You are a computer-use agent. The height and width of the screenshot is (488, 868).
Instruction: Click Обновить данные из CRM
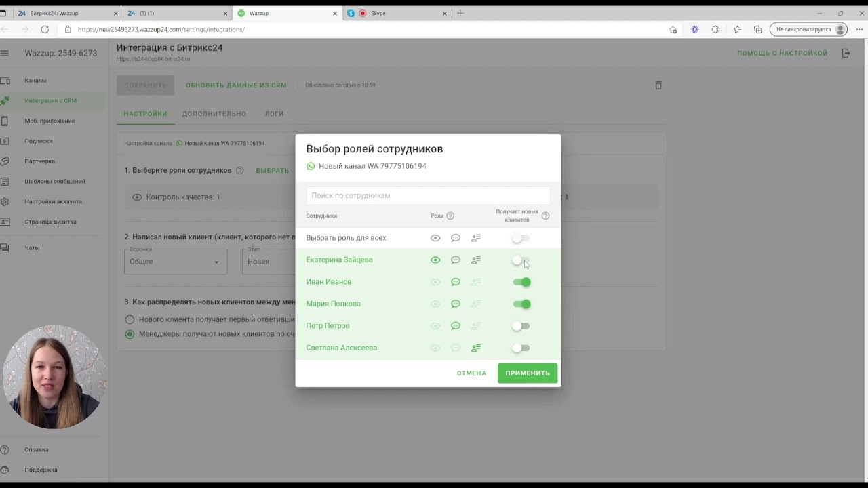coord(236,85)
